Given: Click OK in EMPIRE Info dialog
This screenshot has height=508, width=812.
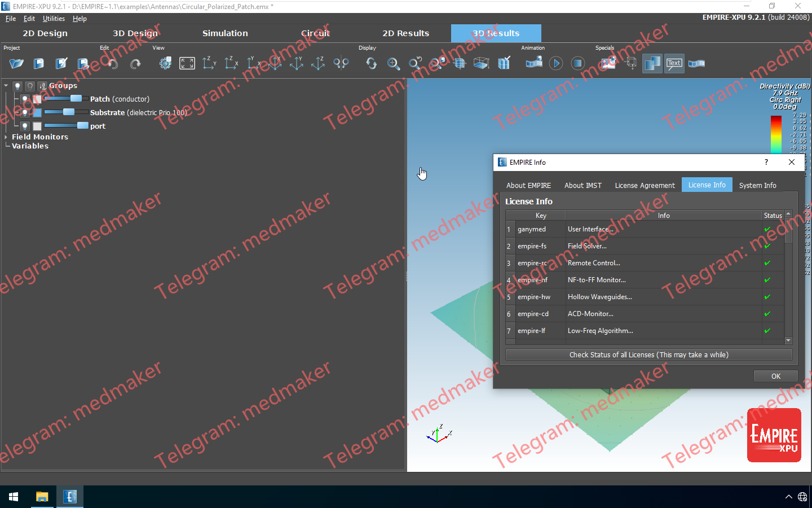Looking at the screenshot, I should [776, 376].
